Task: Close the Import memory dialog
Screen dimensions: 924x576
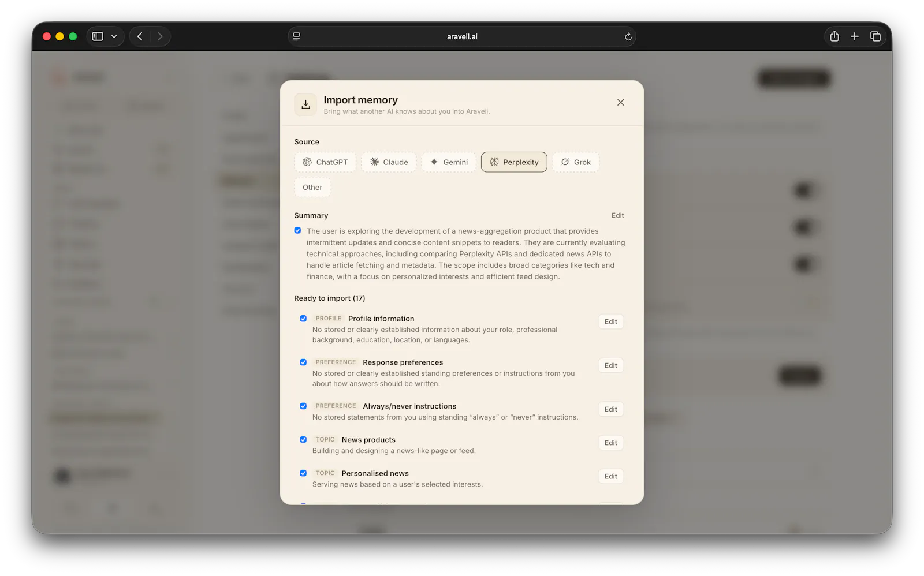Action: [621, 102]
